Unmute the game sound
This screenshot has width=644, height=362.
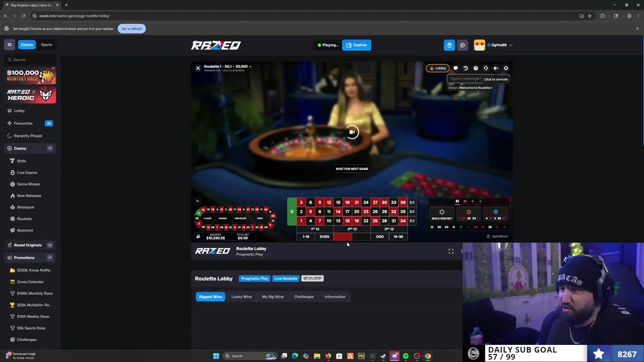(x=496, y=68)
